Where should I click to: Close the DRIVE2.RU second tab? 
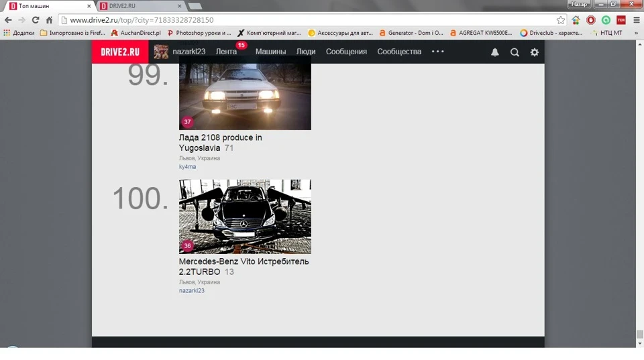(179, 6)
